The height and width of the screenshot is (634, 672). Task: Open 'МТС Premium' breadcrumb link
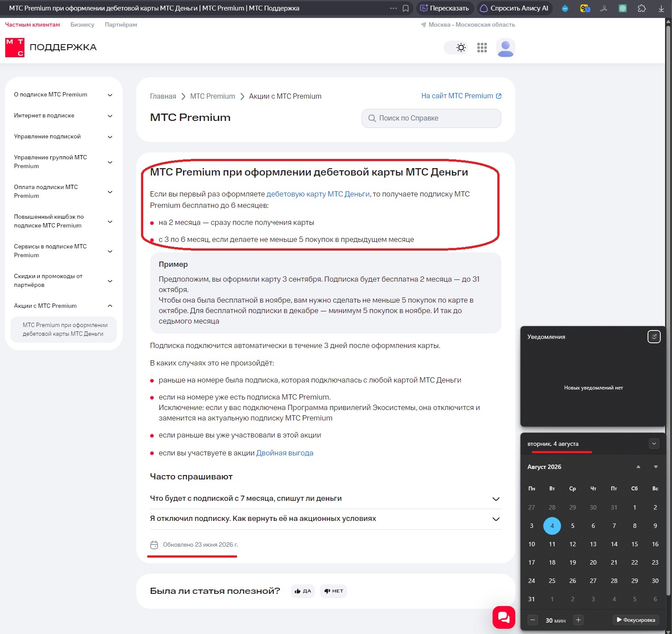[x=213, y=96]
